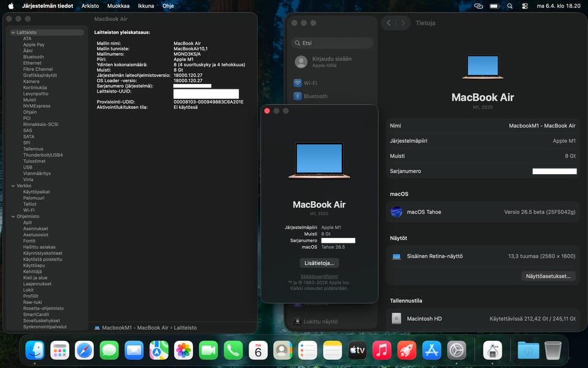Screen dimensions: 588x368
Task: Open Control Center from the menu bar
Action: tap(524, 6)
